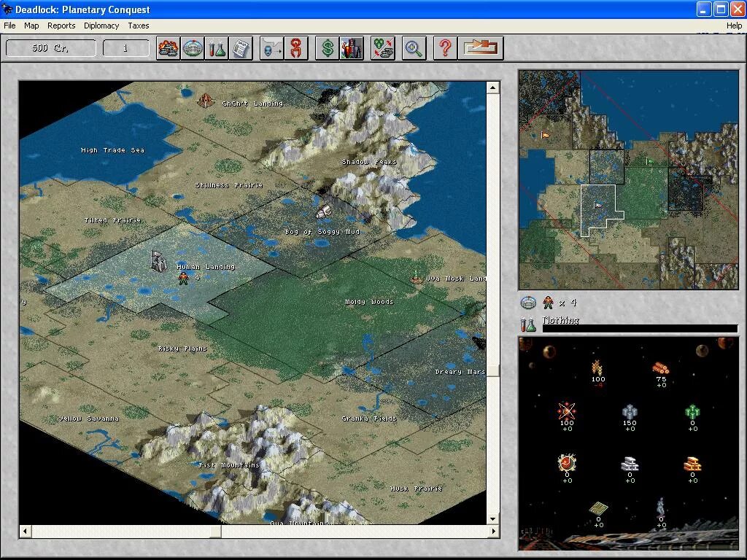
Task: Click the alien face arrow toolbar icon
Action: 272,48
